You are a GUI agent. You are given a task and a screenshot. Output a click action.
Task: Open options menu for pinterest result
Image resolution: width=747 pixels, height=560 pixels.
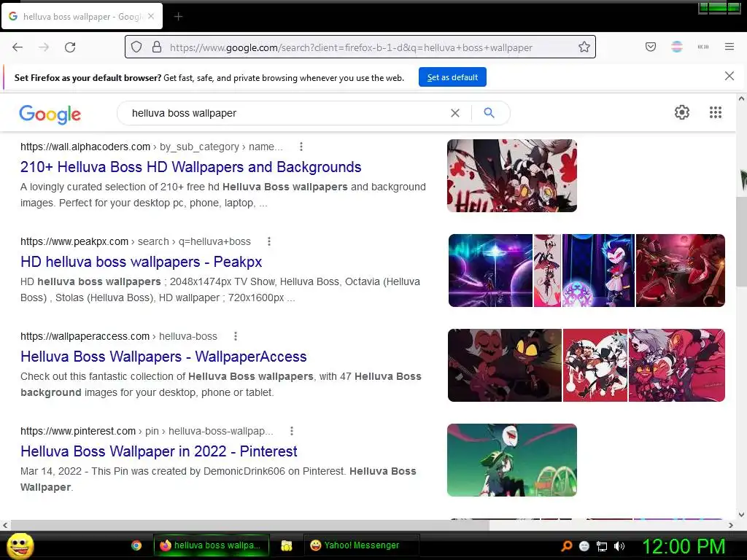click(292, 431)
